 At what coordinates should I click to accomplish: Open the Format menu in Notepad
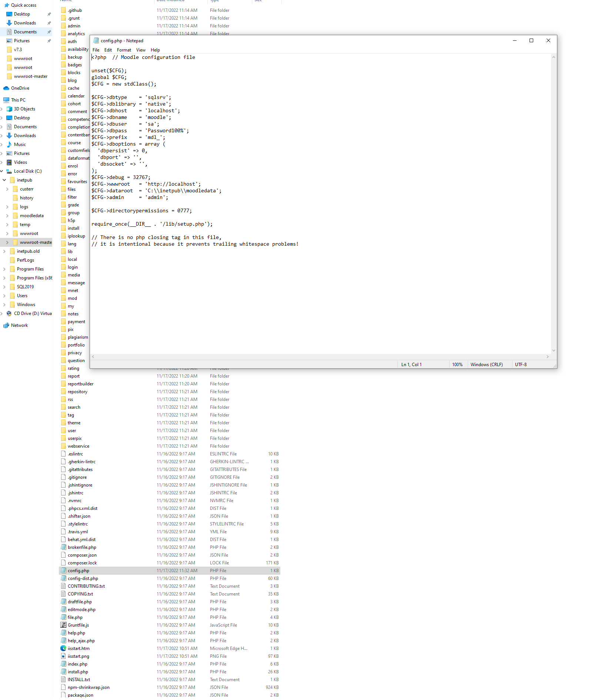(124, 50)
